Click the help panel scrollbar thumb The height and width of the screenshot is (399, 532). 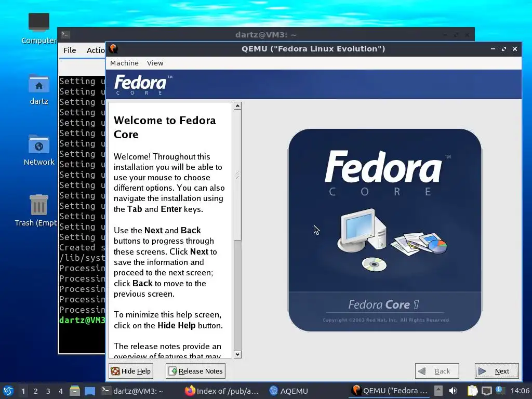tap(237, 175)
